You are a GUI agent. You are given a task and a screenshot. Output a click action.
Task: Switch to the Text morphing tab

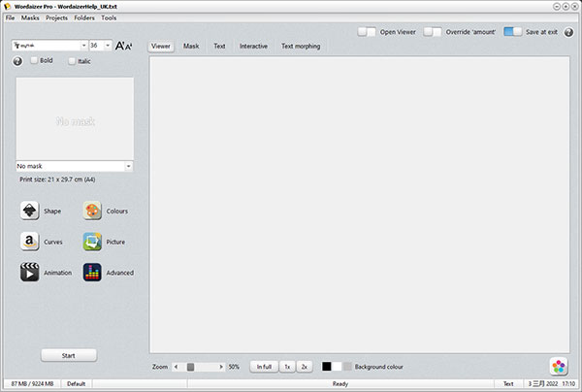coord(301,46)
